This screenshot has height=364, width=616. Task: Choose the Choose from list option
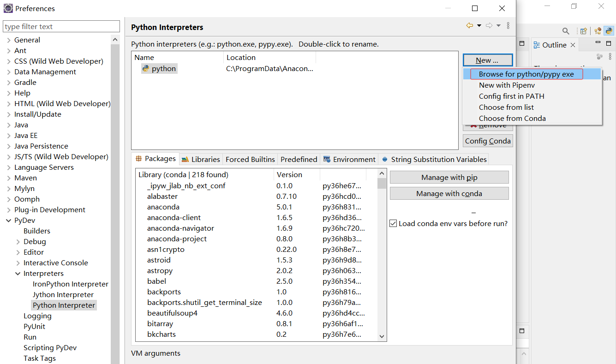(x=532, y=107)
